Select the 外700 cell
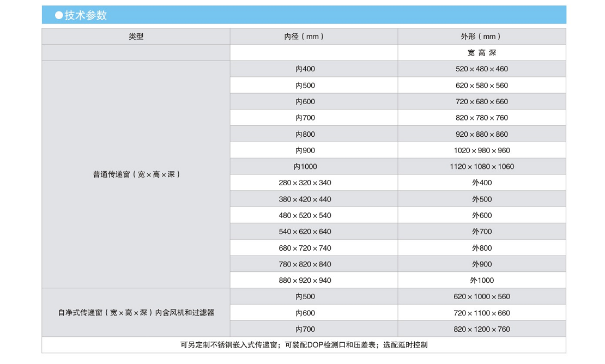 click(x=482, y=232)
